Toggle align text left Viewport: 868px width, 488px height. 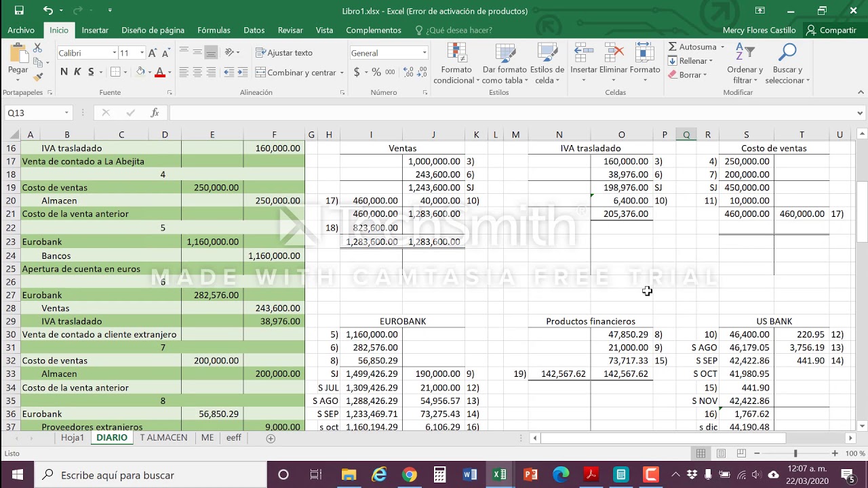[184, 72]
